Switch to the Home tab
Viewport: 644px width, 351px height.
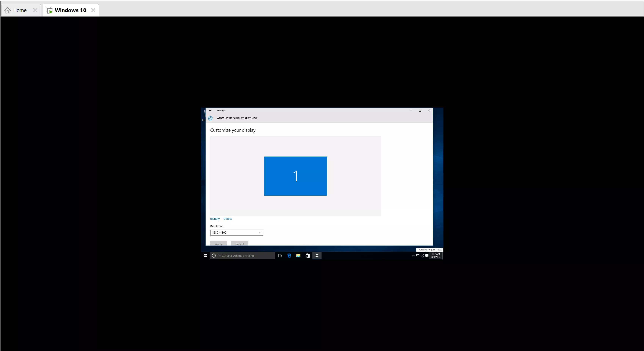click(x=20, y=10)
